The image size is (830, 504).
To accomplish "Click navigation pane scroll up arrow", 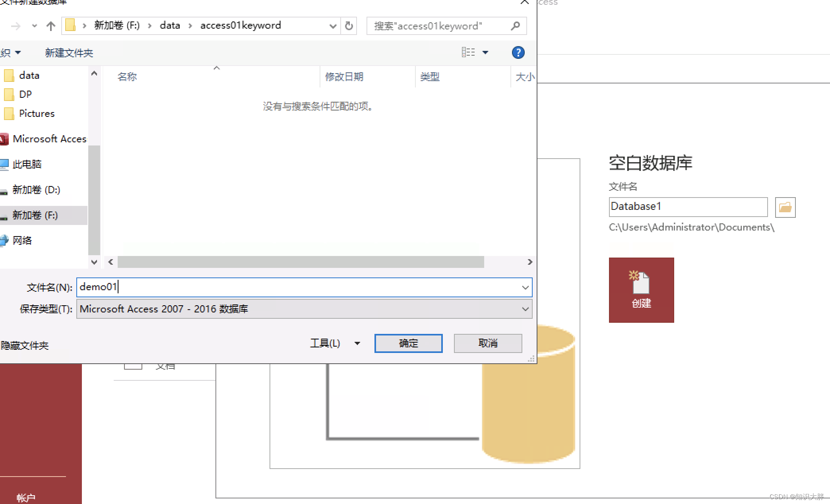I will coord(94,73).
